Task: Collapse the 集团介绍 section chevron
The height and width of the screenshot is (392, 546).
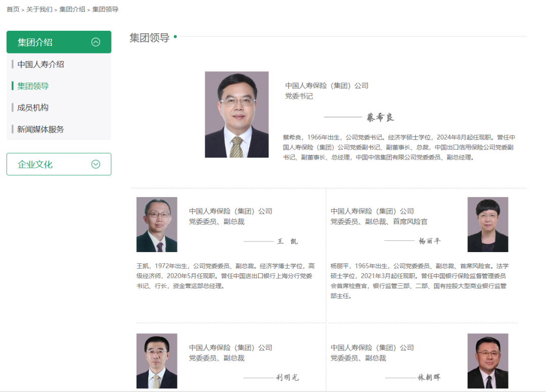Action: click(96, 42)
